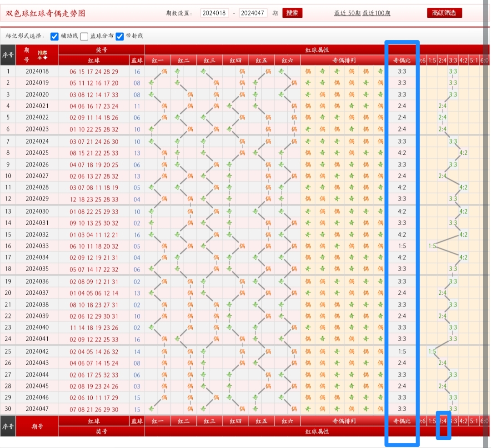Click red numbers 02 04 05 14 26 32
The height and width of the screenshot is (448, 491).
pos(94,352)
